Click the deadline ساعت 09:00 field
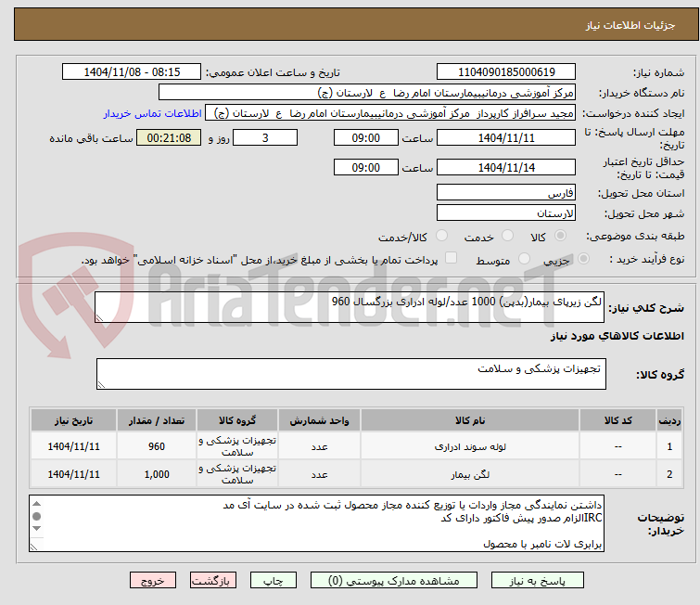Viewport: 700px width, 605px height. tap(366, 137)
